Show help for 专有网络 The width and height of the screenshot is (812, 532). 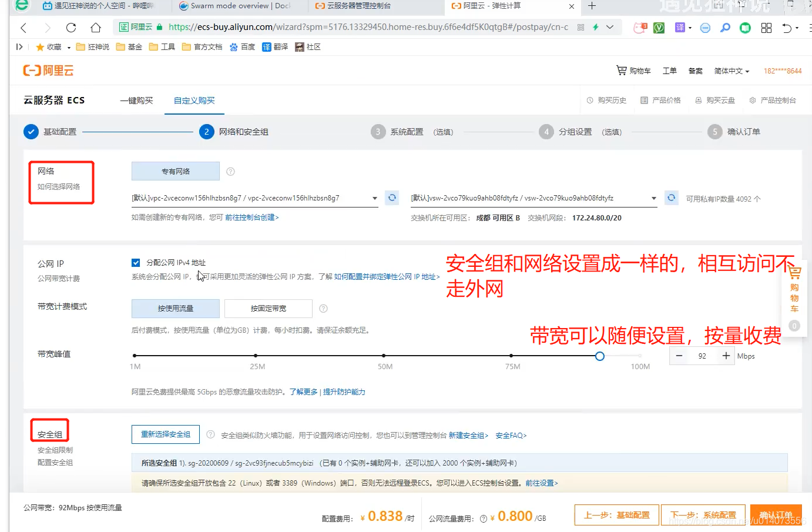pos(230,172)
